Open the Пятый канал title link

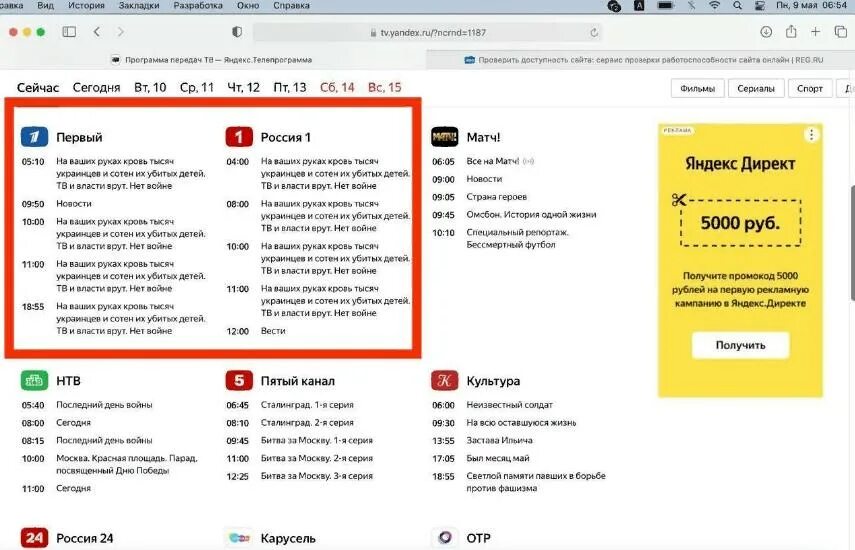298,381
